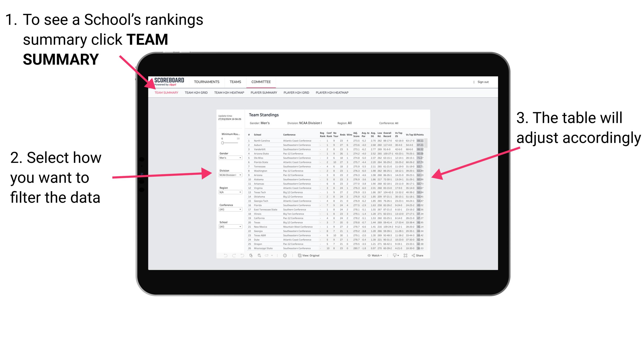Click the Watch icon to monitor data
Screen dimensions: 644x346
click(x=368, y=256)
